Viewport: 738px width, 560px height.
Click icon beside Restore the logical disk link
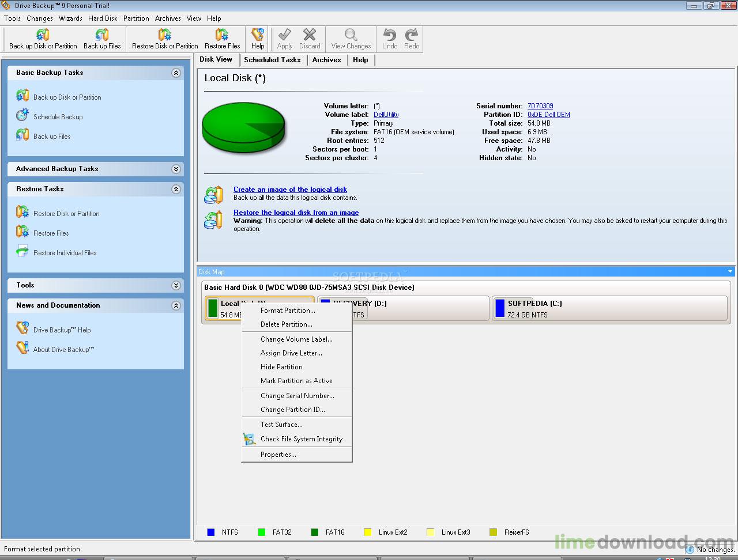point(213,220)
